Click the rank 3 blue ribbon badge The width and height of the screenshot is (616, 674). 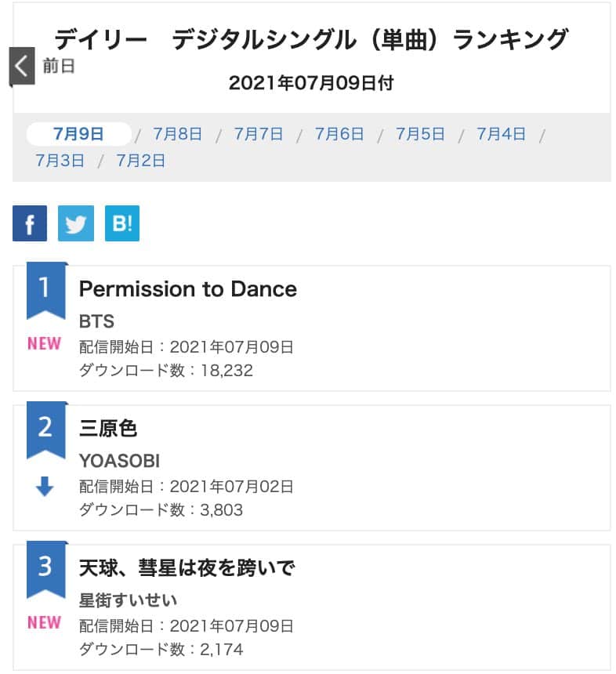(x=45, y=567)
